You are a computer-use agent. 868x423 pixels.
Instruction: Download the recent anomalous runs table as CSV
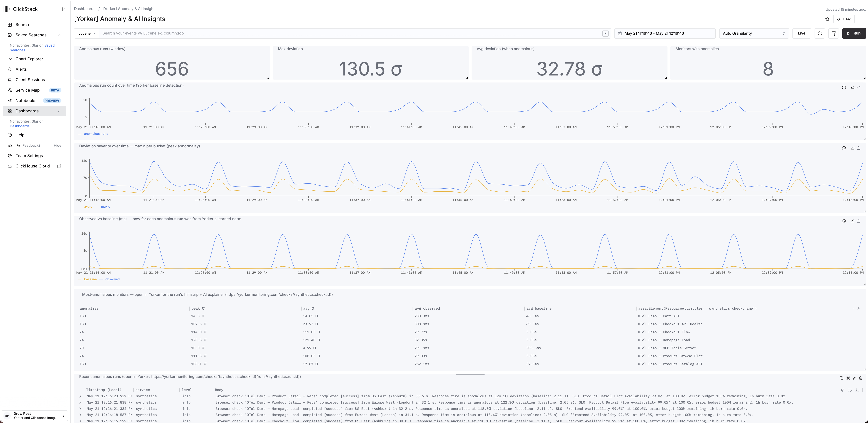[x=857, y=390]
